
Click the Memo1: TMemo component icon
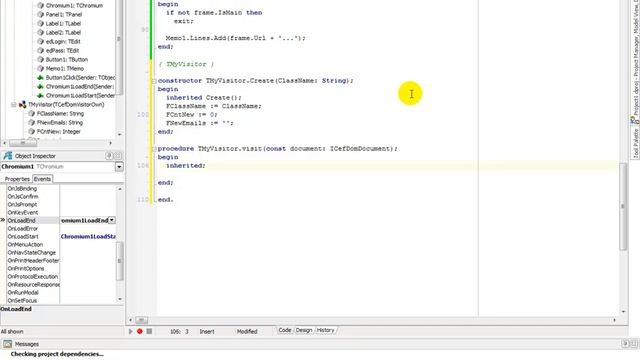40,68
